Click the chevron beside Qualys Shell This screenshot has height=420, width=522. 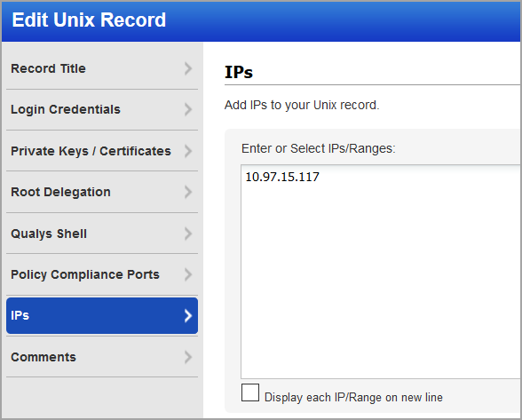188,234
